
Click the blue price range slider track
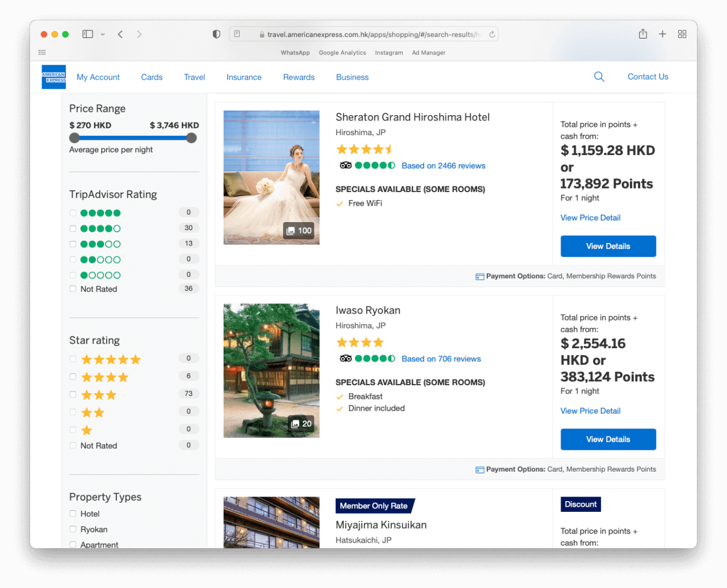coord(133,138)
